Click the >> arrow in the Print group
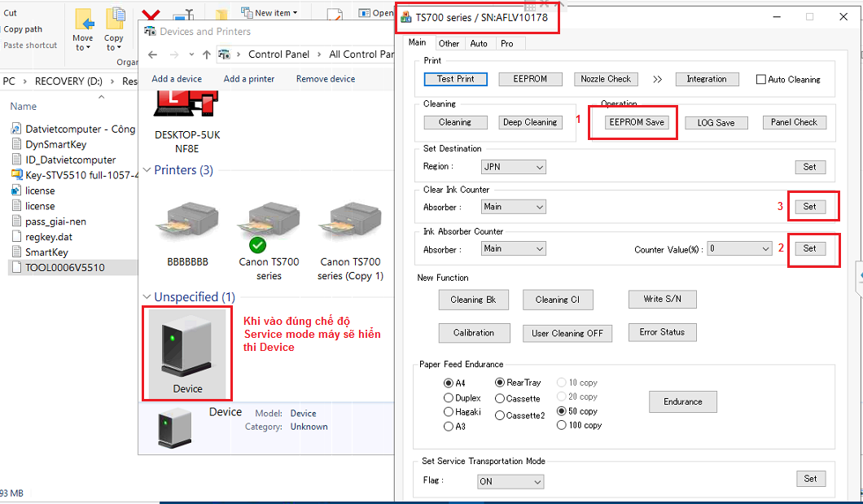 click(657, 79)
